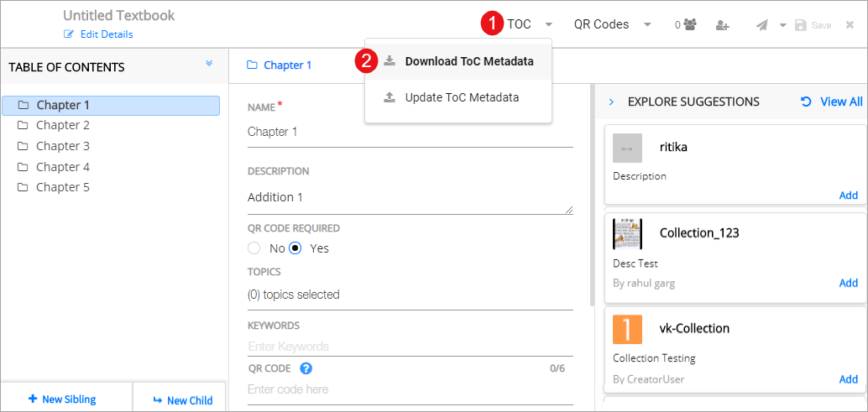
Task: Open the QR Codes dropdown
Action: tap(612, 24)
